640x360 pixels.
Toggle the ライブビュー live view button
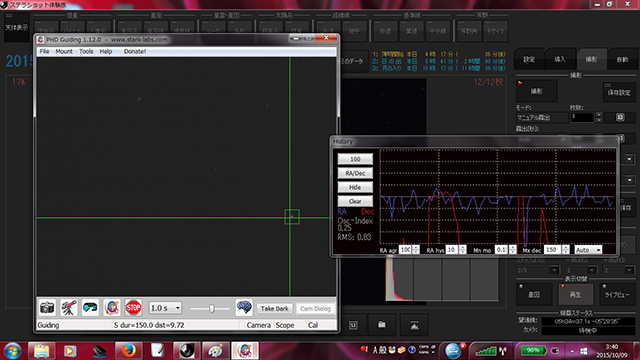click(x=617, y=294)
